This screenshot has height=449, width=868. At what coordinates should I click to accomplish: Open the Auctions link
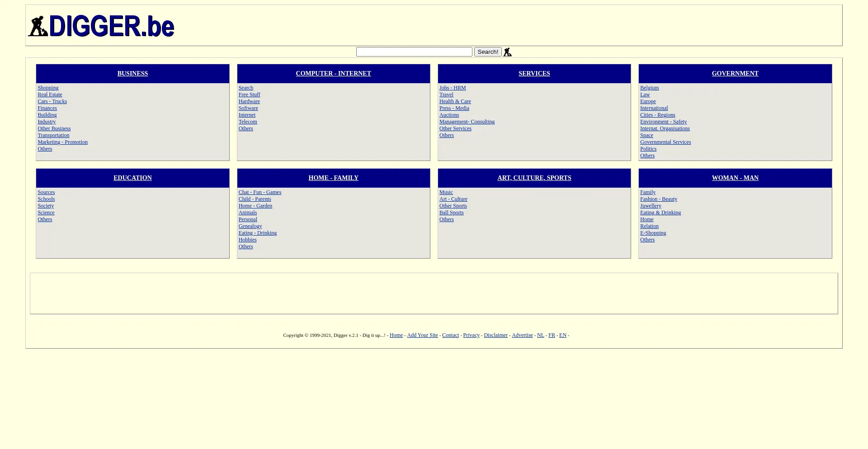click(449, 115)
